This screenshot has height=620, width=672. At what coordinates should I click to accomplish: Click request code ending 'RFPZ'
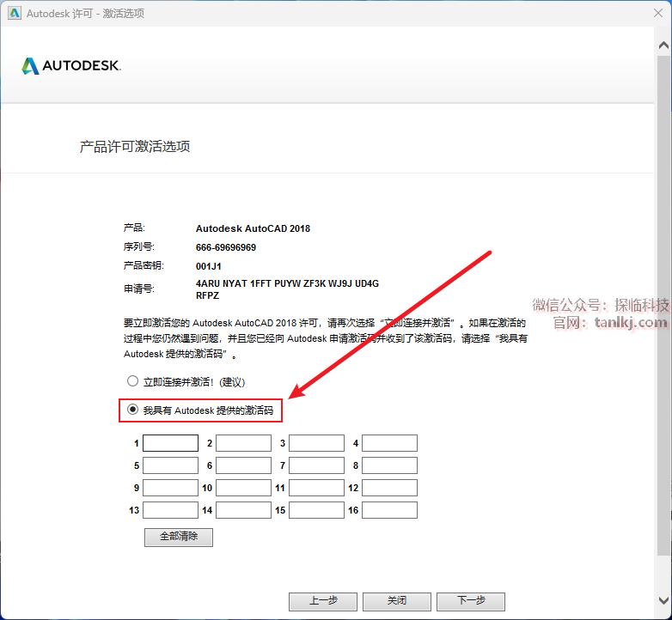pyautogui.click(x=207, y=295)
